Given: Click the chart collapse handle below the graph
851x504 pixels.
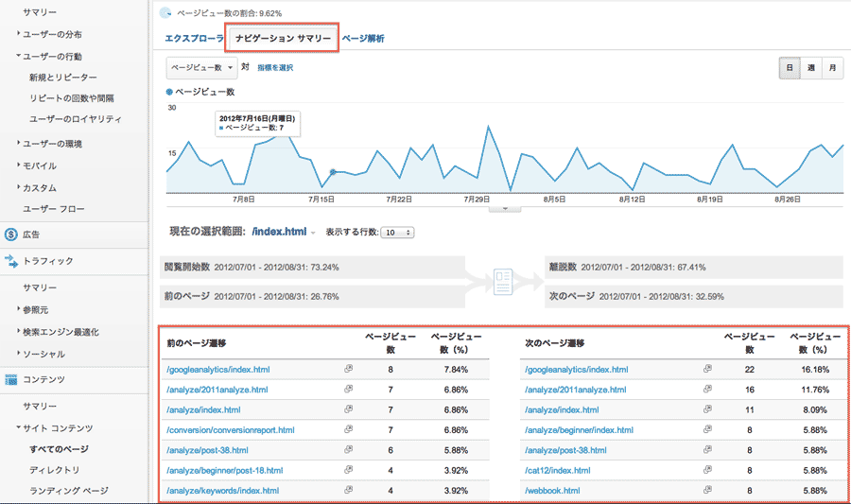Looking at the screenshot, I should point(505,206).
